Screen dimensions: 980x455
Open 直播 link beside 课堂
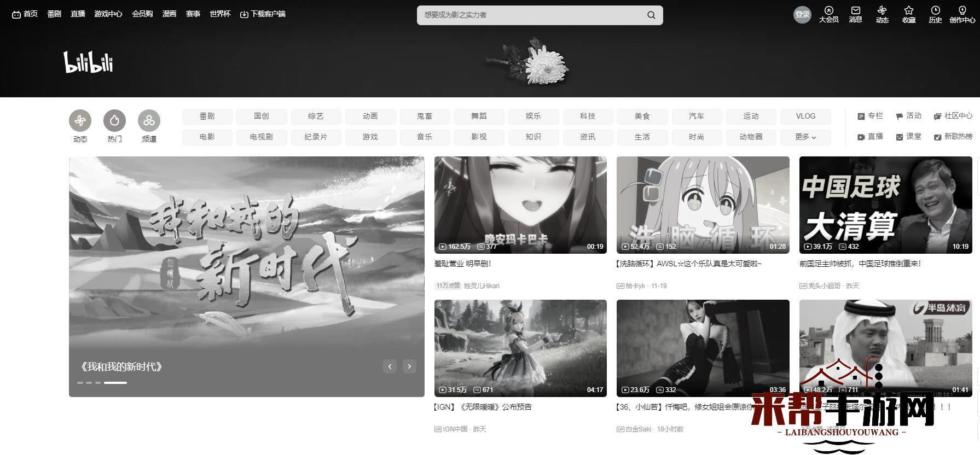point(870,137)
